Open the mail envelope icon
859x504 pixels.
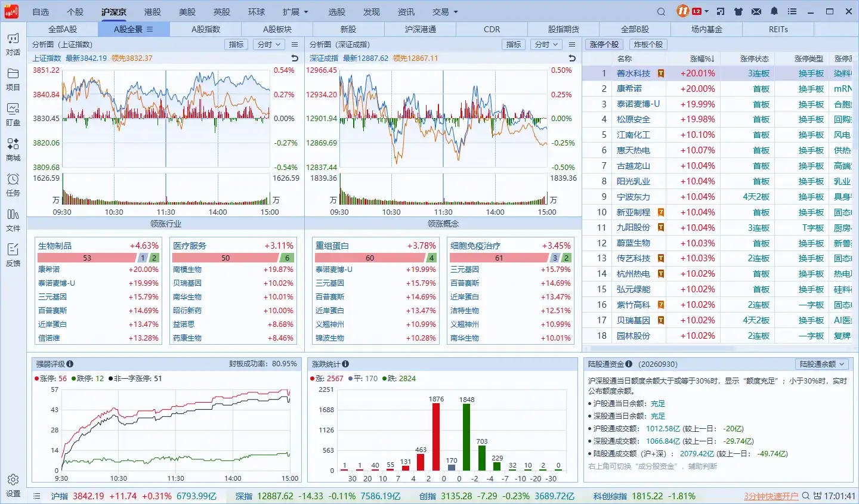pyautogui.click(x=756, y=11)
